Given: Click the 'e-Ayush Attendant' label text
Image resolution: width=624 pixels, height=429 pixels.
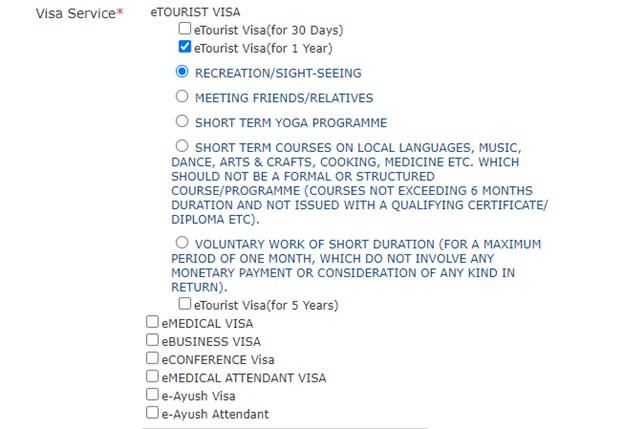Looking at the screenshot, I should [214, 413].
